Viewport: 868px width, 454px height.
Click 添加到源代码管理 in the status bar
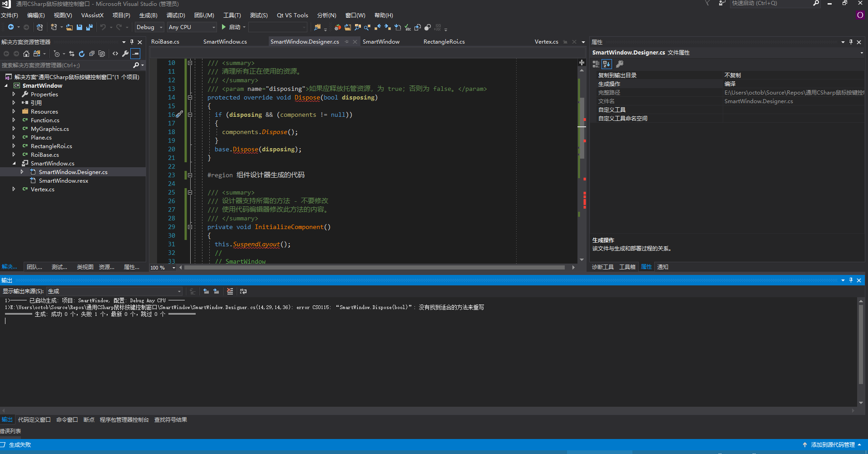832,445
